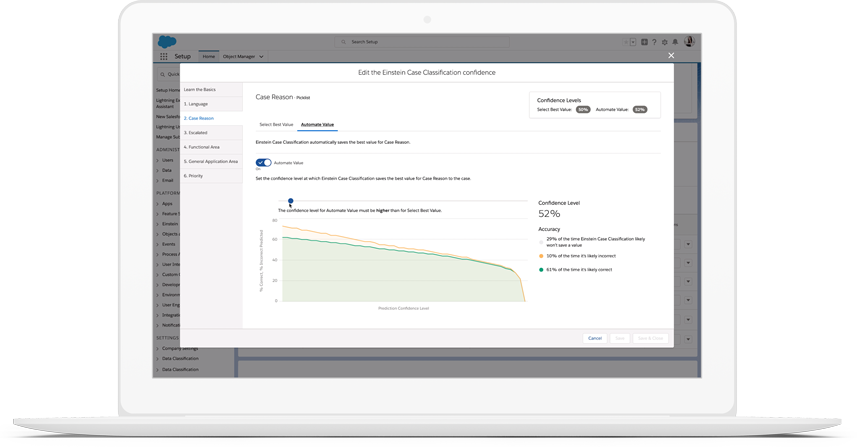
Task: Go to step 1. Language
Action: pyautogui.click(x=212, y=104)
